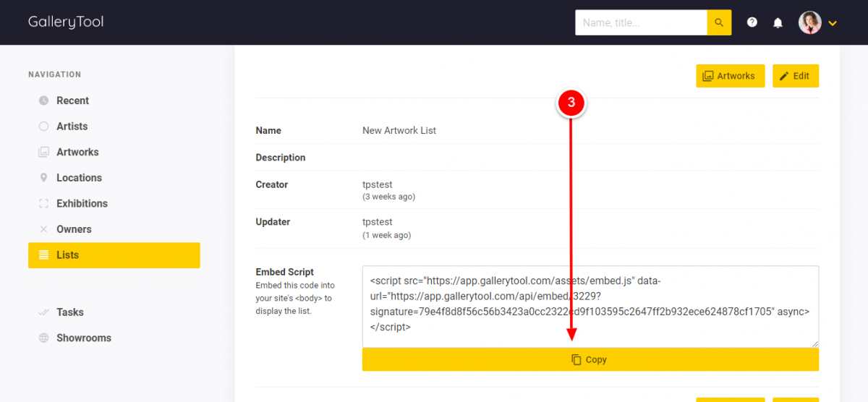Open Showrooms page
This screenshot has height=402, width=868.
pos(84,338)
